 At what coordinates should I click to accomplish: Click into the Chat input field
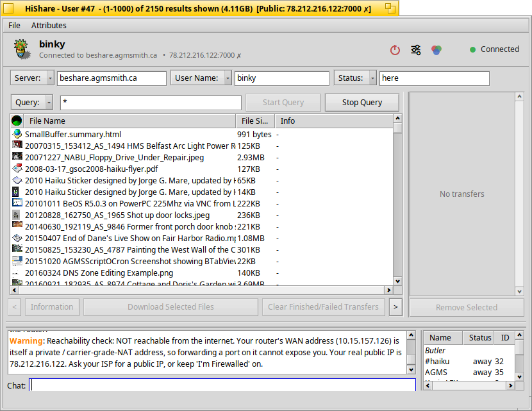pyautogui.click(x=222, y=385)
